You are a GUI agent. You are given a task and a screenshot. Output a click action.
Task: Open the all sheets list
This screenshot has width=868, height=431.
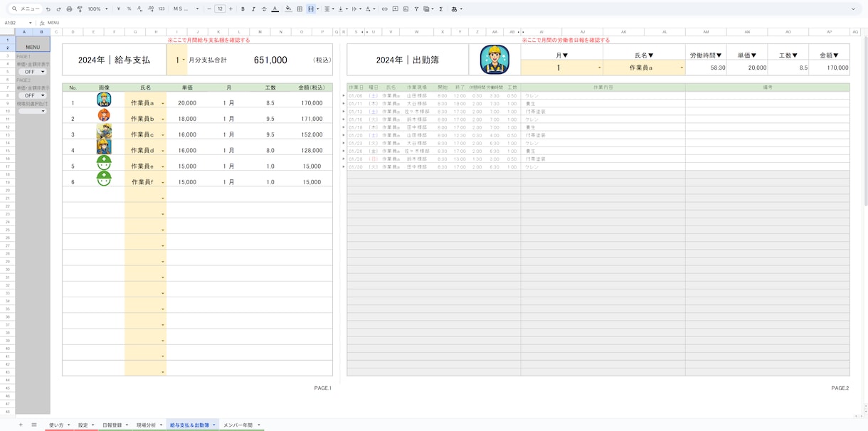(33, 425)
